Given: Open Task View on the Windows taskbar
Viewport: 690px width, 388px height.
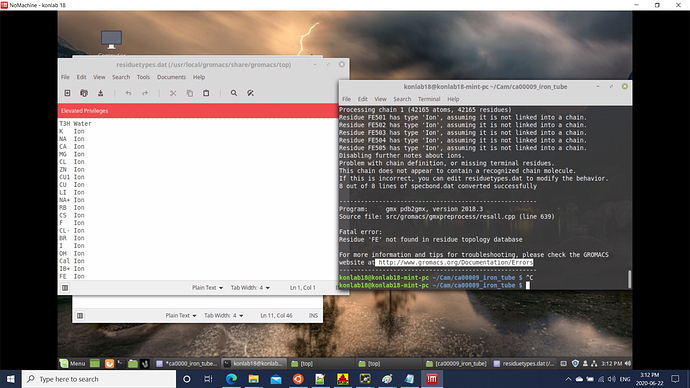Looking at the screenshot, I should click(x=208, y=379).
